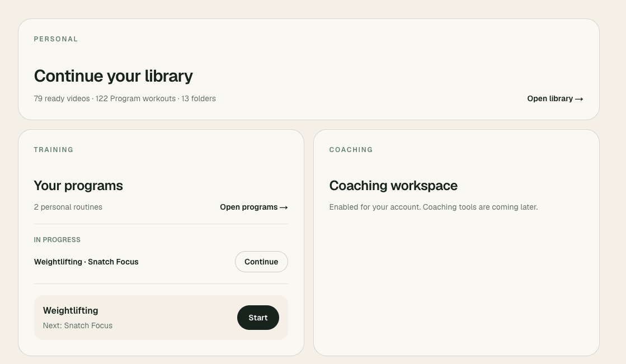
Task: Select the Weightlifting program card
Action: coord(161,318)
